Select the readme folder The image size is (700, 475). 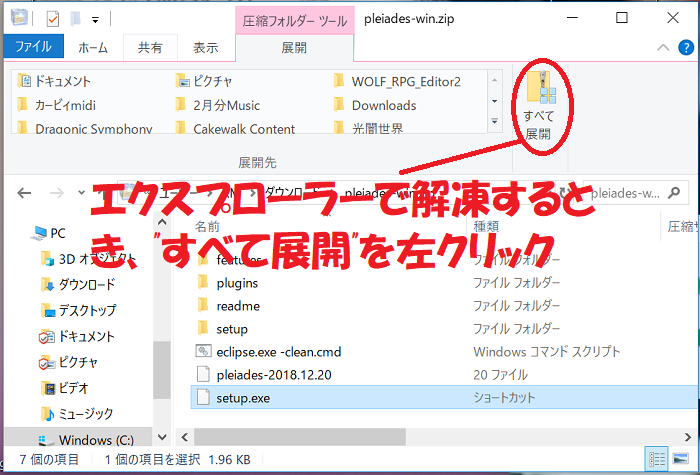tap(238, 306)
